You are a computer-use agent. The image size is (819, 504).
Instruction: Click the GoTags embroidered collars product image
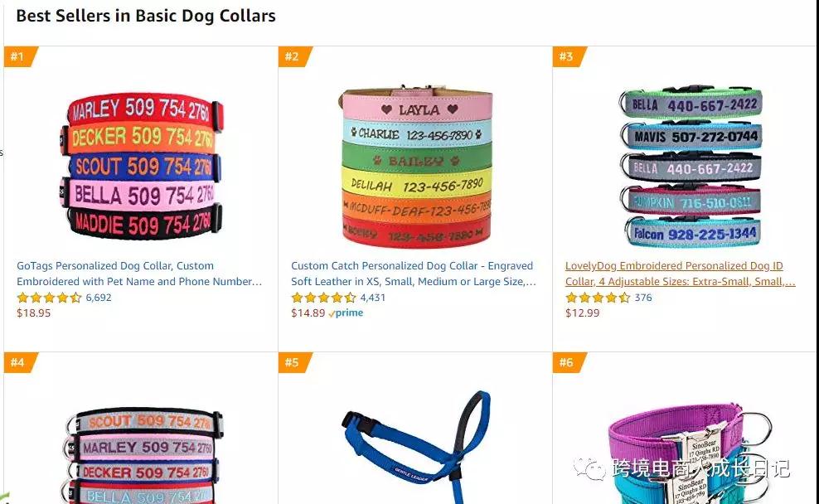point(142,166)
